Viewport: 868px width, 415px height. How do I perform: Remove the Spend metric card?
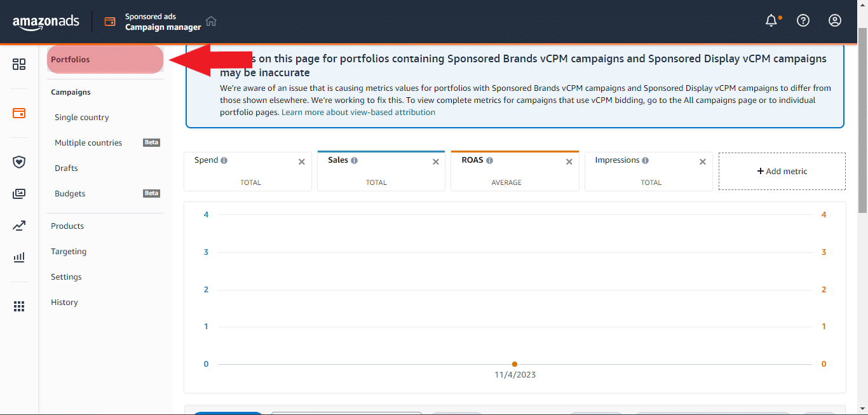coord(302,162)
